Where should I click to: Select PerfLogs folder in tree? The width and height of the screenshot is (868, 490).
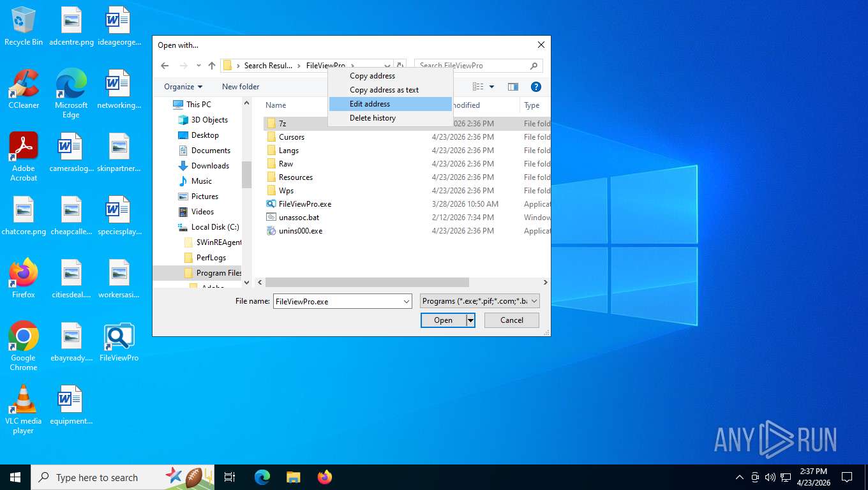click(211, 258)
